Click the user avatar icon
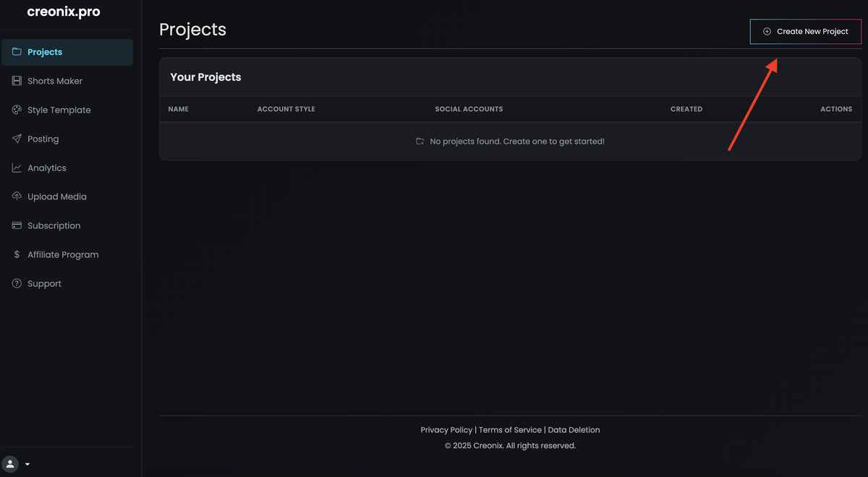 [10, 464]
